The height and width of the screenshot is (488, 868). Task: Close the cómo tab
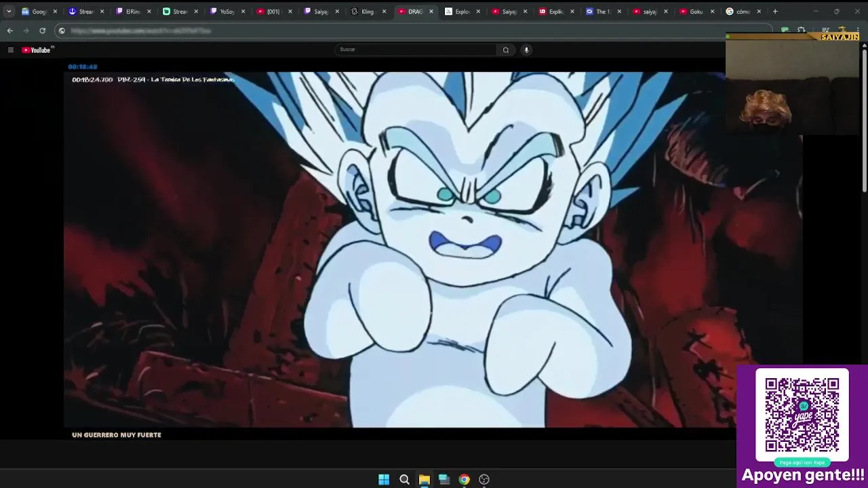(759, 12)
